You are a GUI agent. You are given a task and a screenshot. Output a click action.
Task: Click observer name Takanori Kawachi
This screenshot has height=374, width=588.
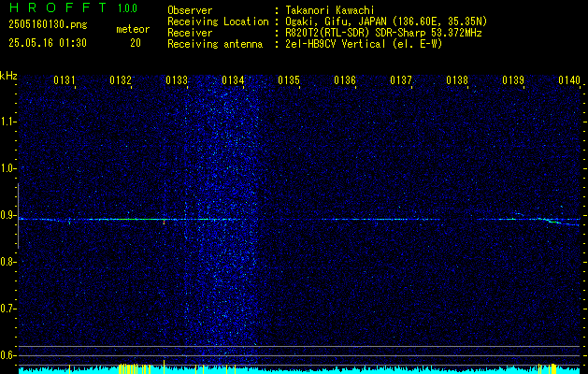click(x=330, y=10)
